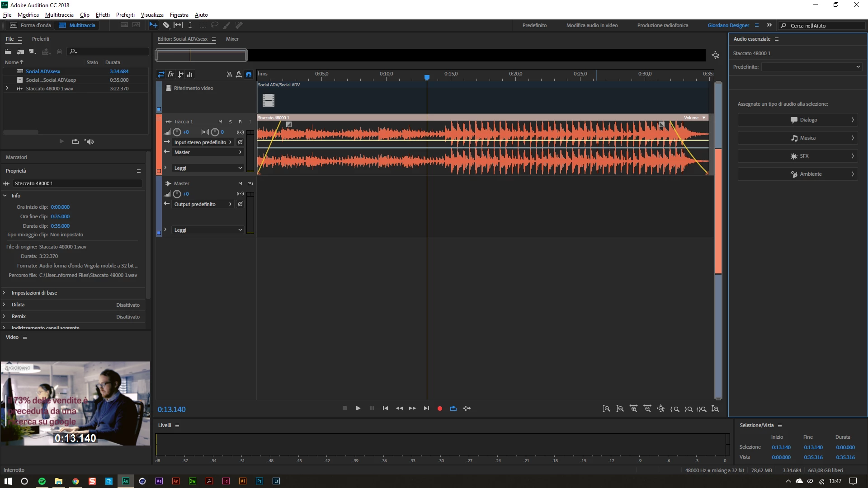Mute Traccia 1 with M button
The width and height of the screenshot is (868, 488).
tap(220, 122)
